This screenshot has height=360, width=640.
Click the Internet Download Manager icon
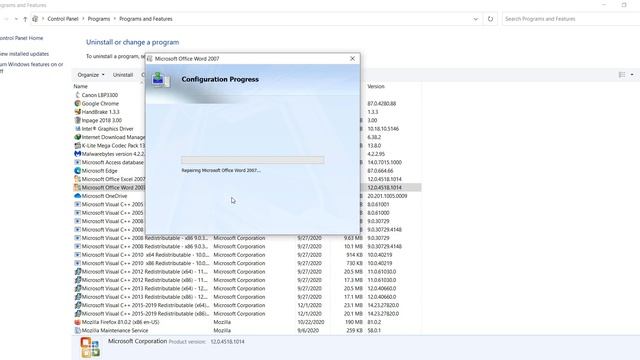[x=78, y=137]
